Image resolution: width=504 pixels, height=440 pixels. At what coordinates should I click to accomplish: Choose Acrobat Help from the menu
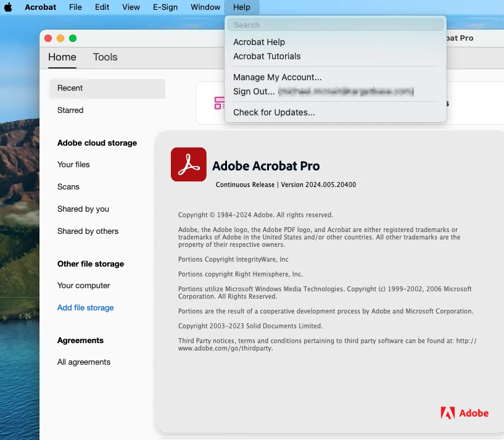coord(259,42)
